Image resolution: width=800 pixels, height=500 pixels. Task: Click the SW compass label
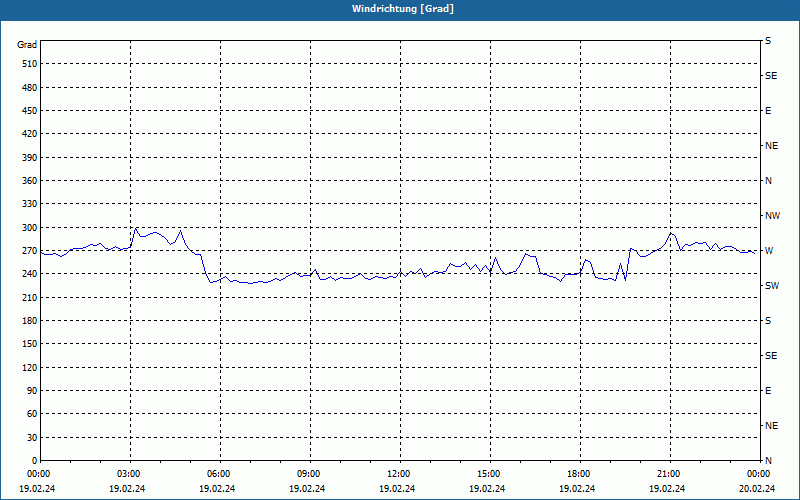(772, 286)
